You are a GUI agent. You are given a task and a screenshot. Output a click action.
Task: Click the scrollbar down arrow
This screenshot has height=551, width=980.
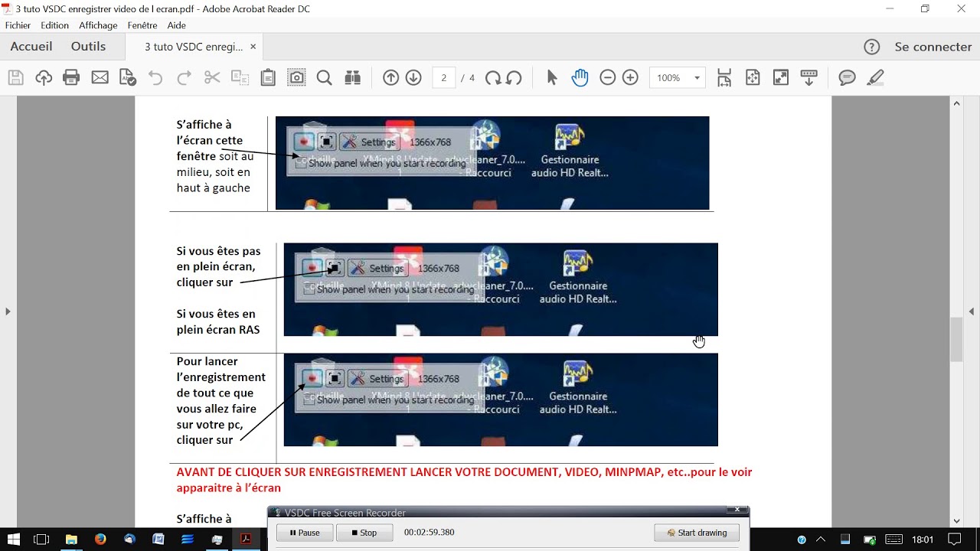coord(956,520)
